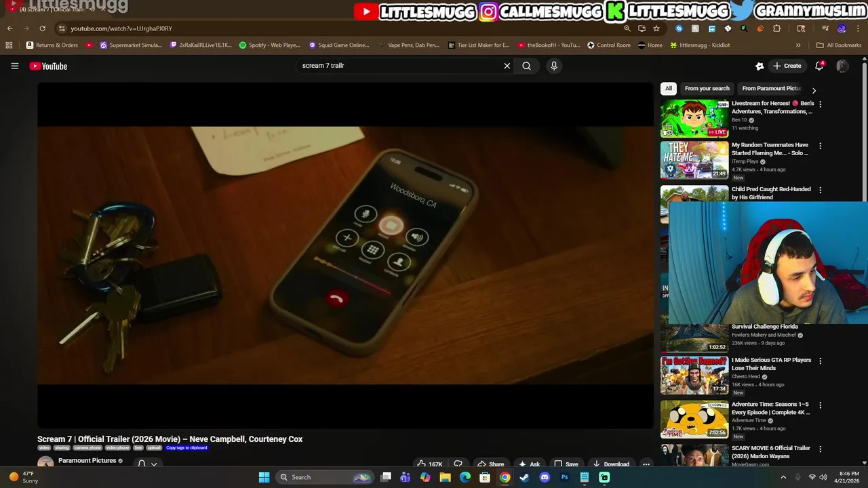This screenshot has height=488, width=868.
Task: Open YouTube notifications bell
Action: [x=819, y=66]
